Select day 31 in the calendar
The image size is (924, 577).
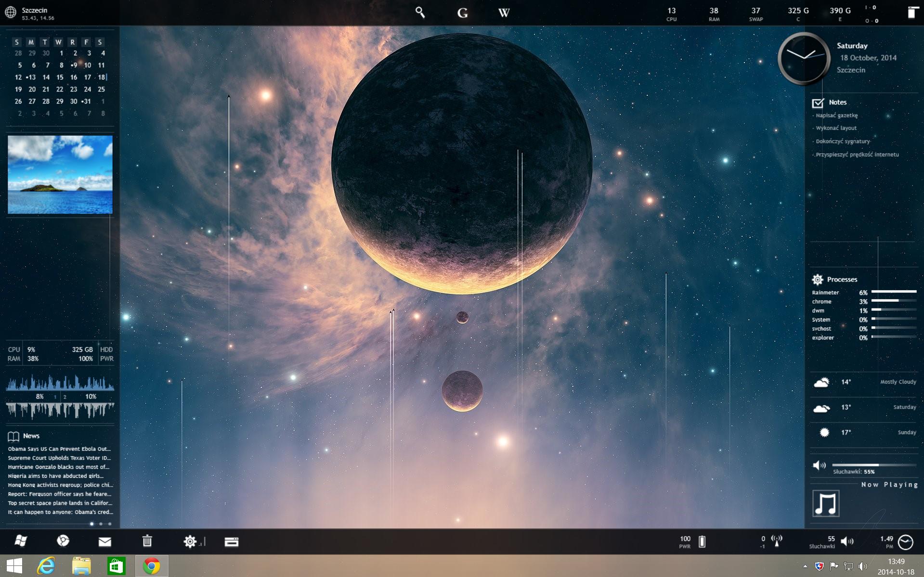87,101
